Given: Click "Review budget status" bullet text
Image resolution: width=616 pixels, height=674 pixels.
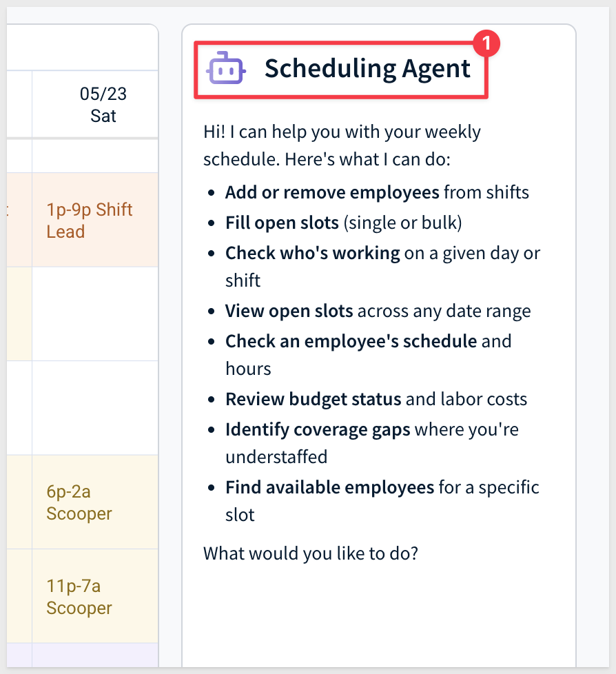Looking at the screenshot, I should coord(313,399).
